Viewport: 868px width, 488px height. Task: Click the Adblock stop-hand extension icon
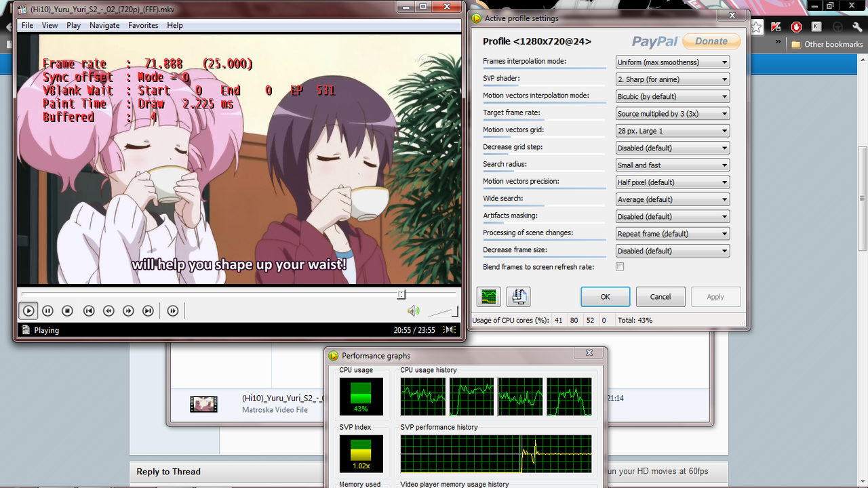tap(797, 27)
